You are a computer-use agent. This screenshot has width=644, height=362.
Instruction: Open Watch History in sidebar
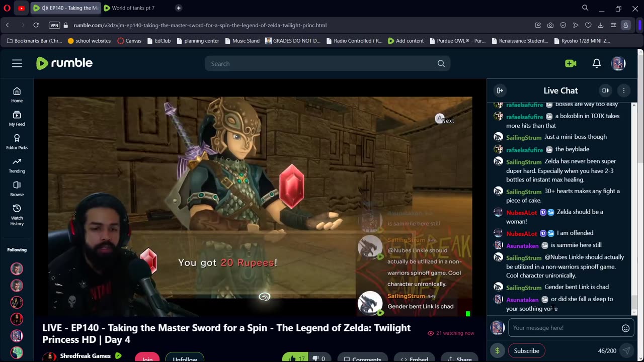17,215
